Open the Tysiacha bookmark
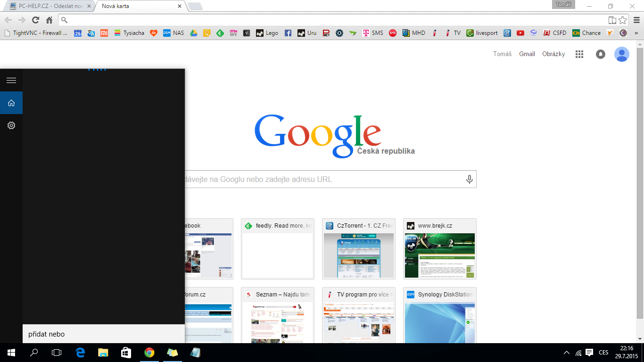The height and width of the screenshot is (362, 644). point(128,33)
